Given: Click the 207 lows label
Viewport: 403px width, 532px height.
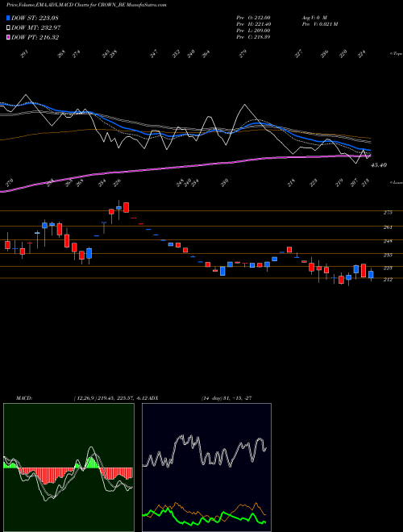Looking at the screenshot, I should [x=354, y=182].
